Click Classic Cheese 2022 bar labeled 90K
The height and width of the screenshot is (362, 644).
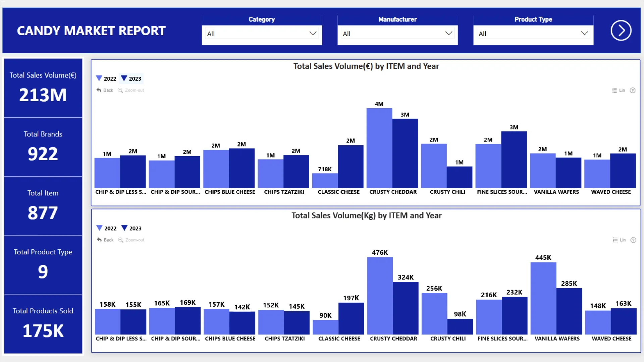point(326,327)
